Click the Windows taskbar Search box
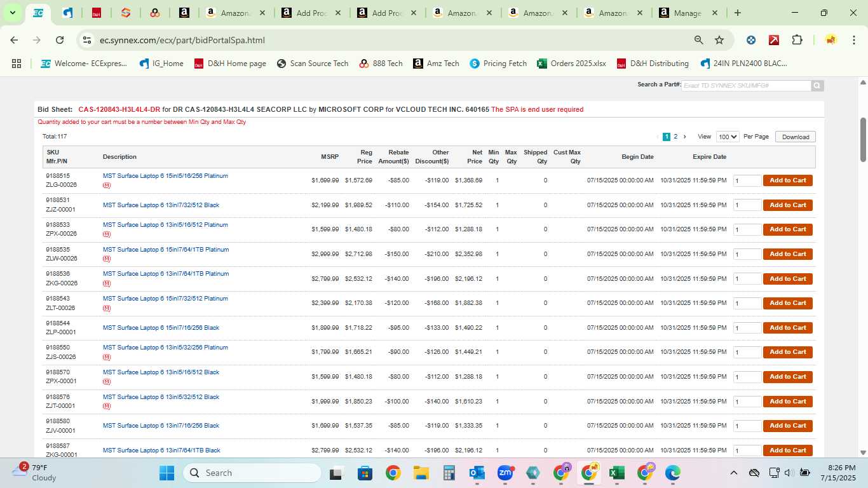This screenshot has height=488, width=868. 252,473
